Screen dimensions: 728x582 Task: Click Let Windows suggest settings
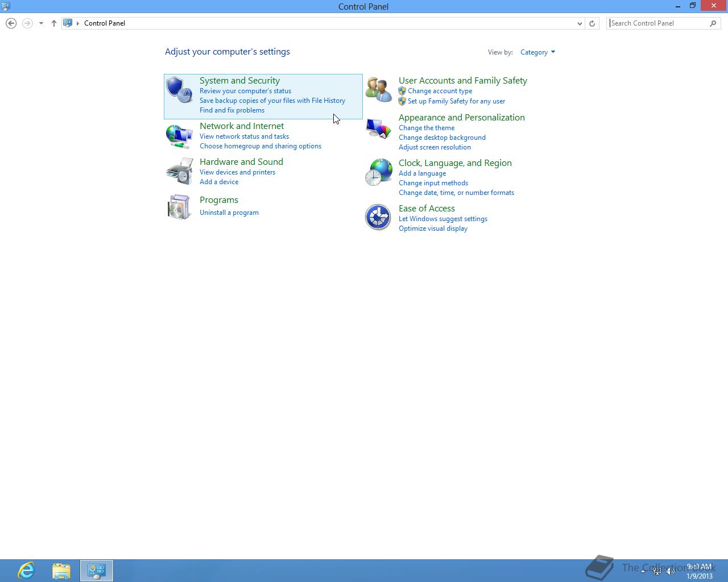pyautogui.click(x=443, y=219)
